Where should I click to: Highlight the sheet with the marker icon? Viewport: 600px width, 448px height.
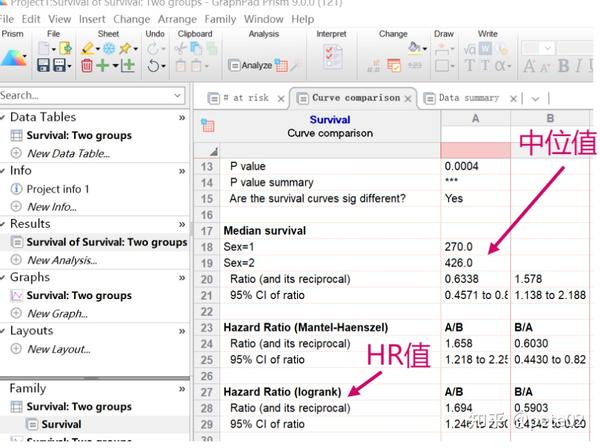click(x=88, y=49)
